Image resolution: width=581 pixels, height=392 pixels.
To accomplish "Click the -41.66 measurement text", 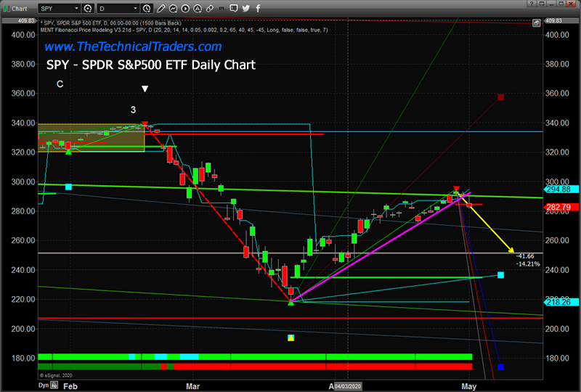I will click(525, 256).
